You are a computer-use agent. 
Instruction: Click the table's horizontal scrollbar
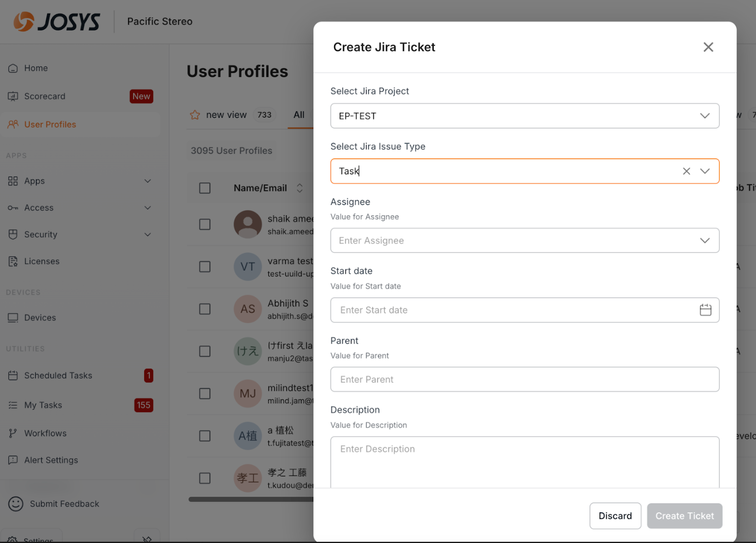tap(251, 499)
